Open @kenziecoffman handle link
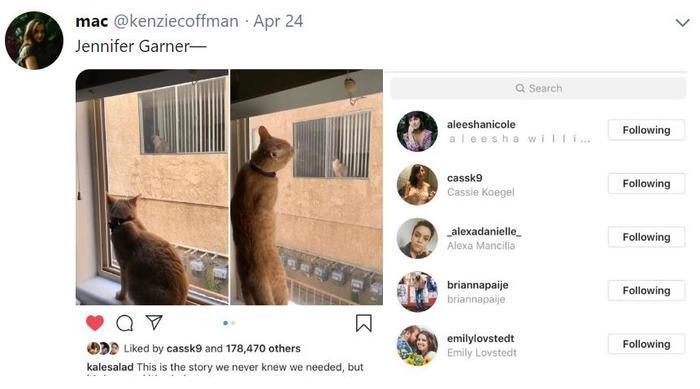The width and height of the screenshot is (700, 389). click(x=176, y=21)
